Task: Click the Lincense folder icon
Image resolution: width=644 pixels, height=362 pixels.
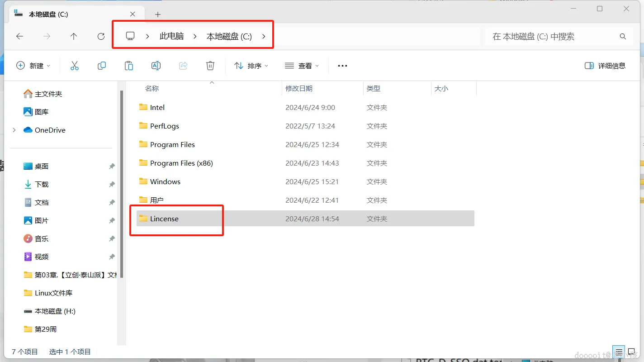Action: coord(143,219)
